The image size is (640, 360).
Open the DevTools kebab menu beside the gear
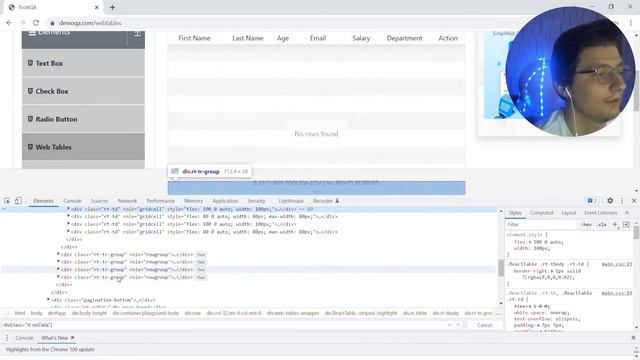[622, 201]
